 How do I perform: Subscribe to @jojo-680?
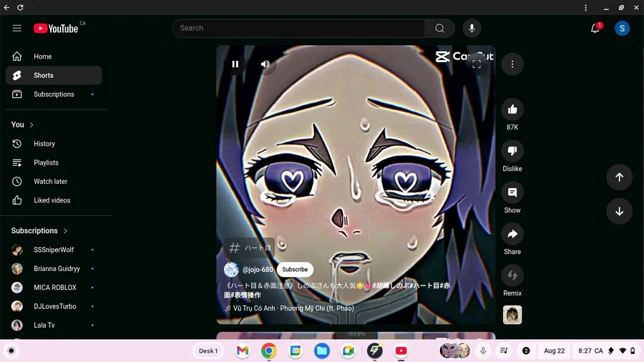(295, 269)
